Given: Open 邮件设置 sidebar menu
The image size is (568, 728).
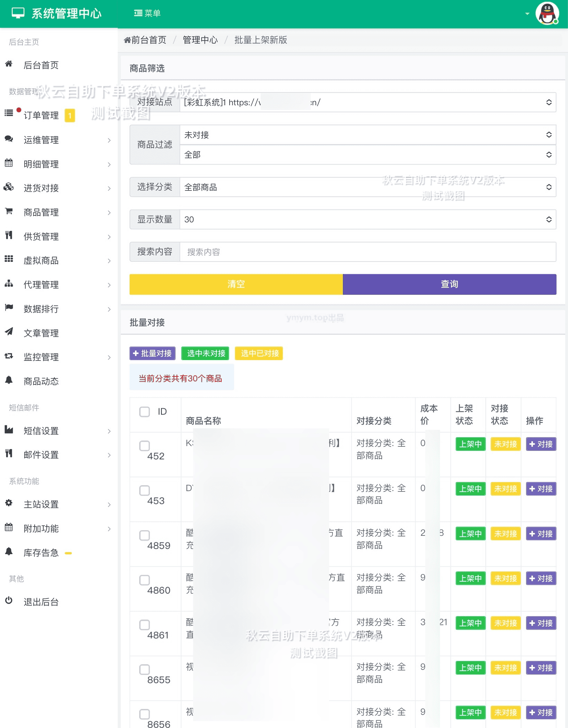Looking at the screenshot, I should click(59, 455).
